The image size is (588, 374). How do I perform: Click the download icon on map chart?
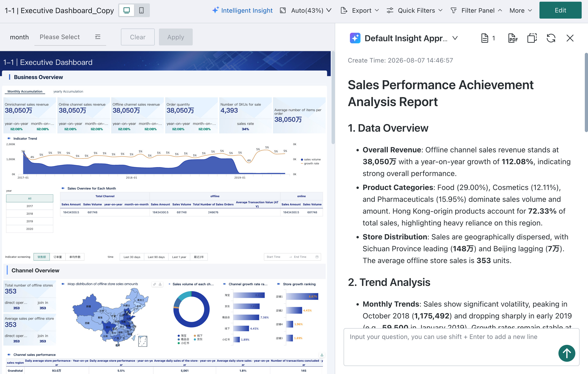(160, 284)
